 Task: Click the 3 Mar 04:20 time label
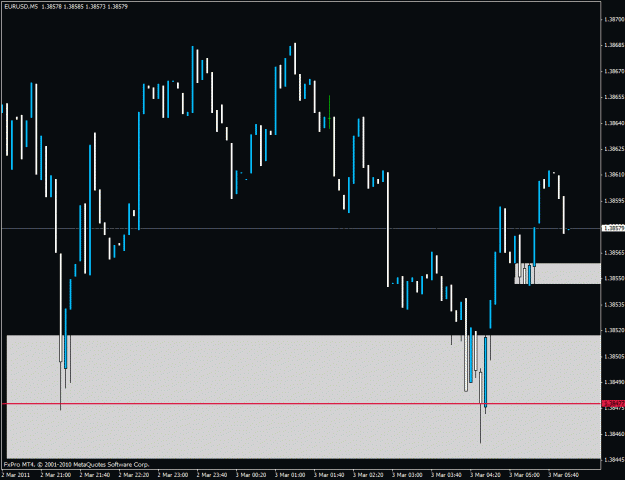485,475
